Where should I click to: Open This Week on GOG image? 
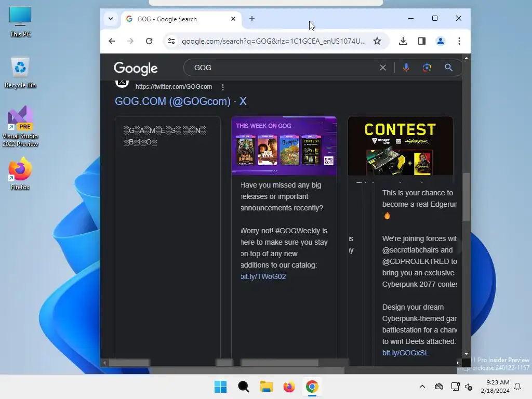[284, 145]
